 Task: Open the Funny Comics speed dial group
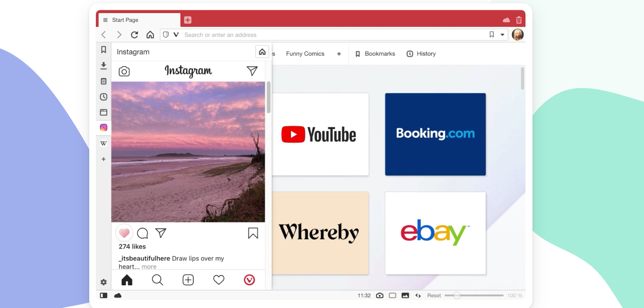pyautogui.click(x=305, y=54)
